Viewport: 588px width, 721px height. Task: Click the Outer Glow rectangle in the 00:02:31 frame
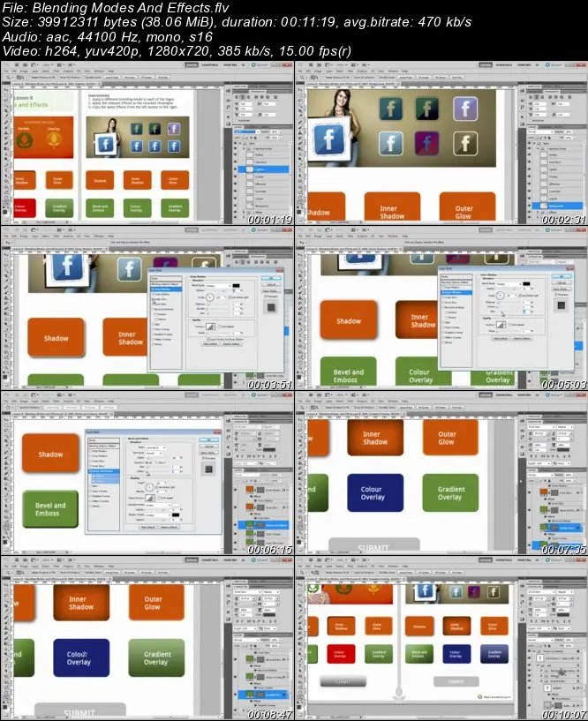(467, 207)
